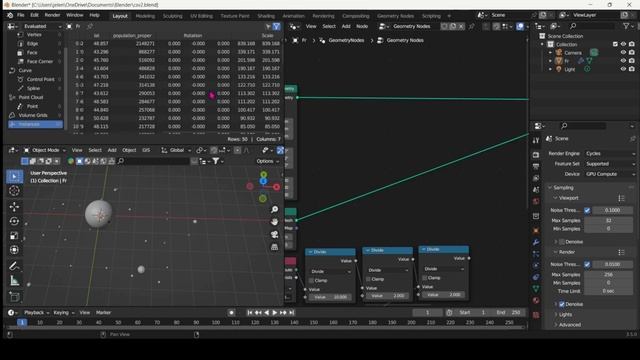This screenshot has height=360, width=640.
Task: Open the timeline Keying menu
Action: tap(63, 313)
